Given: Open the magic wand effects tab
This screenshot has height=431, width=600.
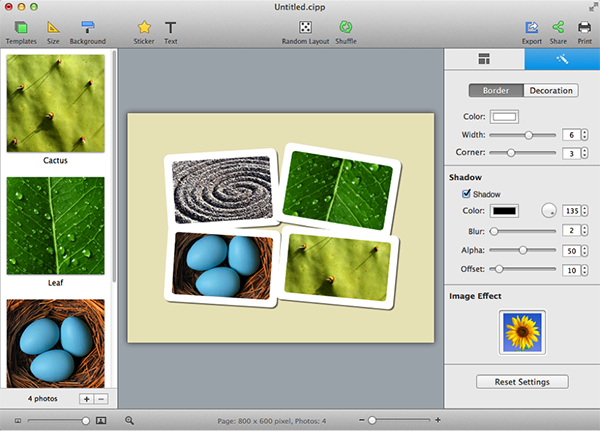Looking at the screenshot, I should pyautogui.click(x=561, y=61).
